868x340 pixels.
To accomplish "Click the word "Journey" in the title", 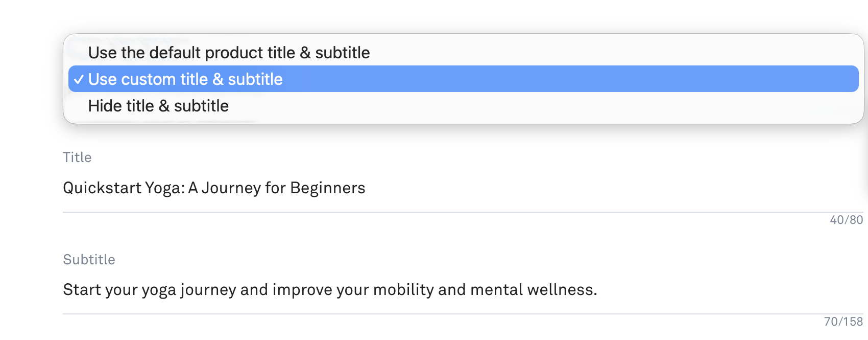I will tap(231, 188).
